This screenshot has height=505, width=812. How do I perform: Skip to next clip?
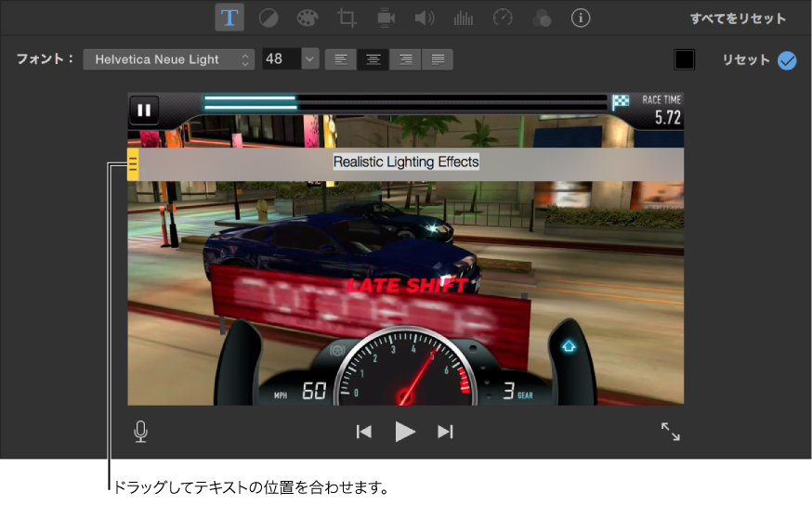[445, 432]
